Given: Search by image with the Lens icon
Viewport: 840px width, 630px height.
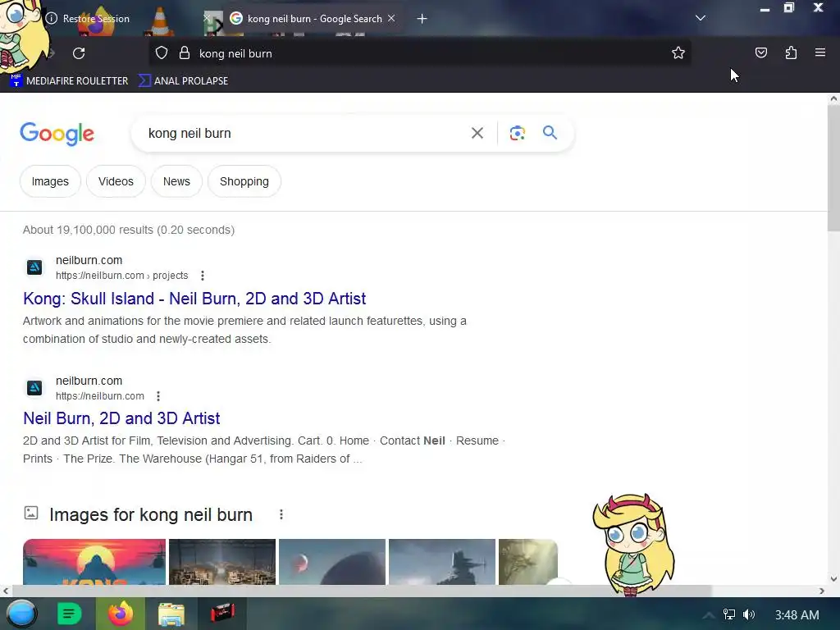Looking at the screenshot, I should pyautogui.click(x=517, y=133).
